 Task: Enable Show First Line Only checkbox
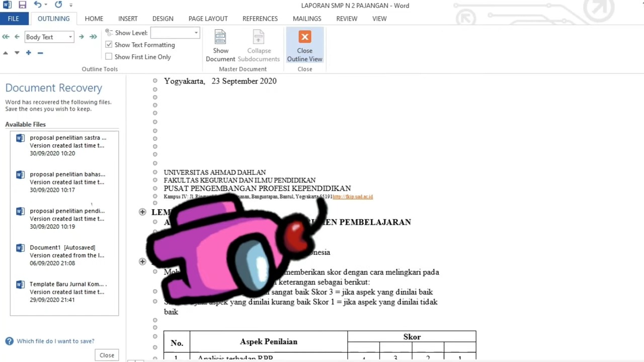[x=109, y=57]
